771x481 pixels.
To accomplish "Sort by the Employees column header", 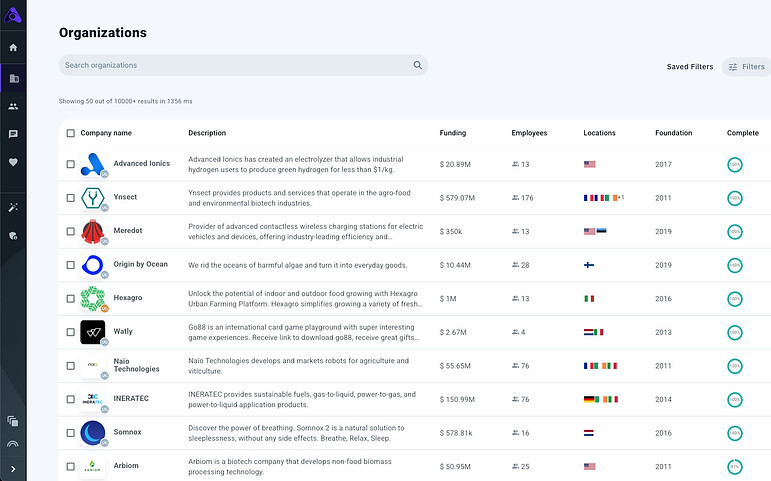I will point(529,133).
